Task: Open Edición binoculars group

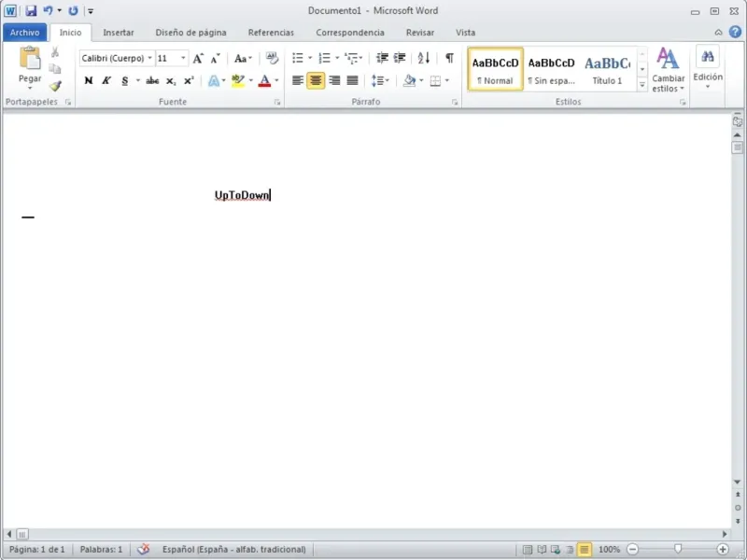Action: pyautogui.click(x=708, y=68)
